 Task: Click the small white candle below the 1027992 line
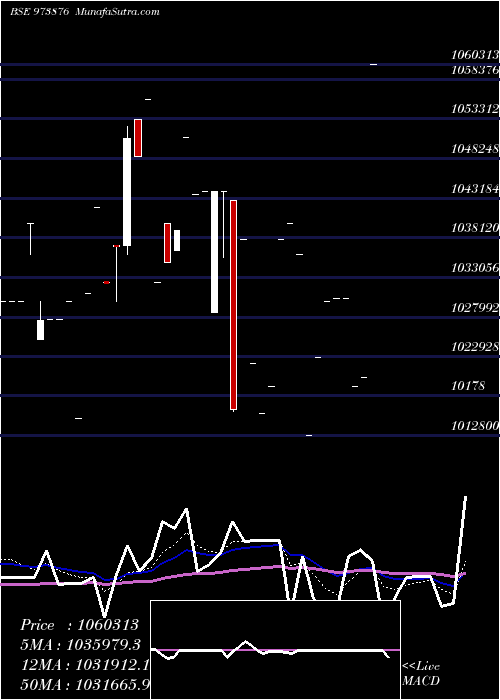(40, 330)
